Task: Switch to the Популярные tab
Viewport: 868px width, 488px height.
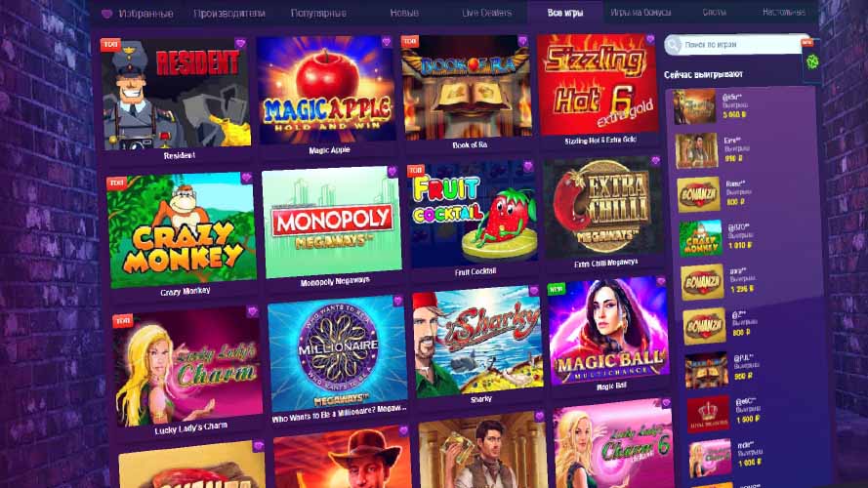Action: 318,13
